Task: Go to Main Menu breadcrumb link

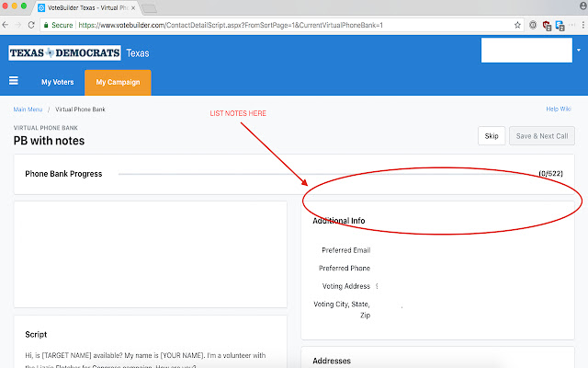Action: (x=28, y=109)
